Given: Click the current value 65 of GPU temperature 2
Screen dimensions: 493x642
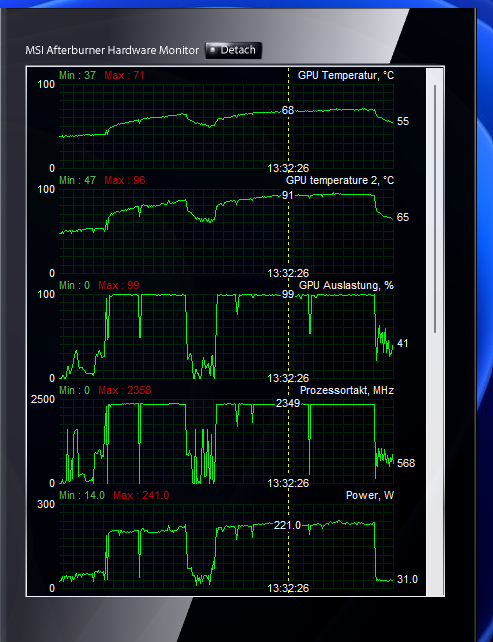Looking at the screenshot, I should [403, 217].
